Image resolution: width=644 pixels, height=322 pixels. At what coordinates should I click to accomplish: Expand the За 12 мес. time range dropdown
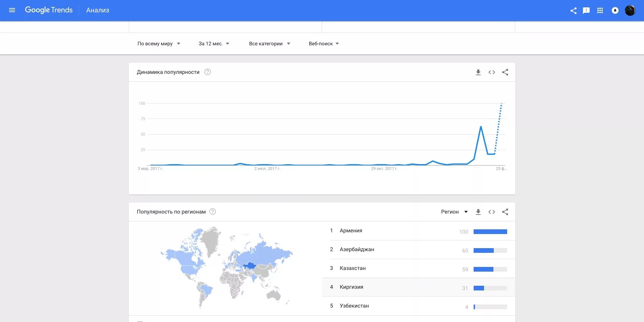(214, 44)
